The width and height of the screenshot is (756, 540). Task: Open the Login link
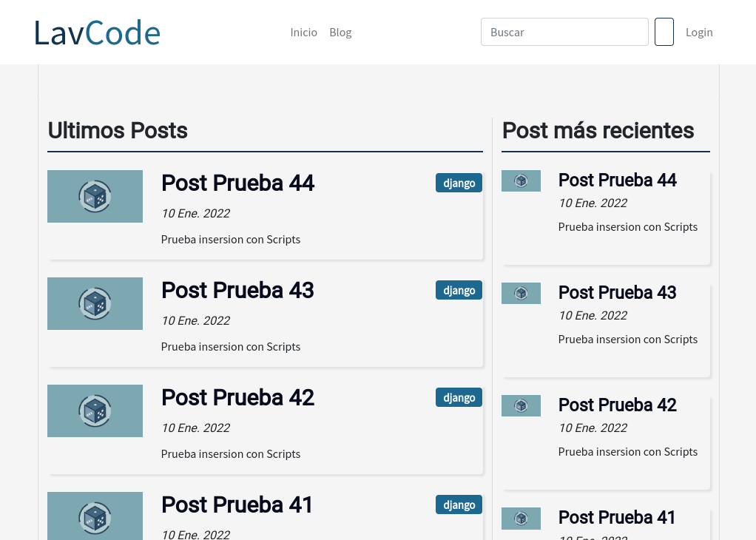[699, 33]
